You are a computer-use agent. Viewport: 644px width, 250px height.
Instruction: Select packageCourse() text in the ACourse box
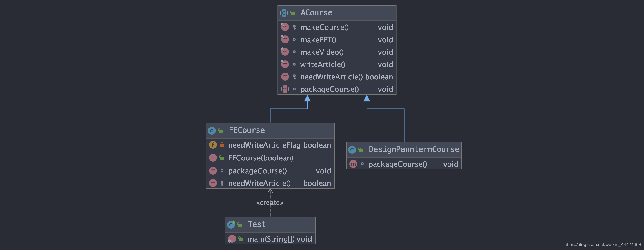(x=330, y=89)
